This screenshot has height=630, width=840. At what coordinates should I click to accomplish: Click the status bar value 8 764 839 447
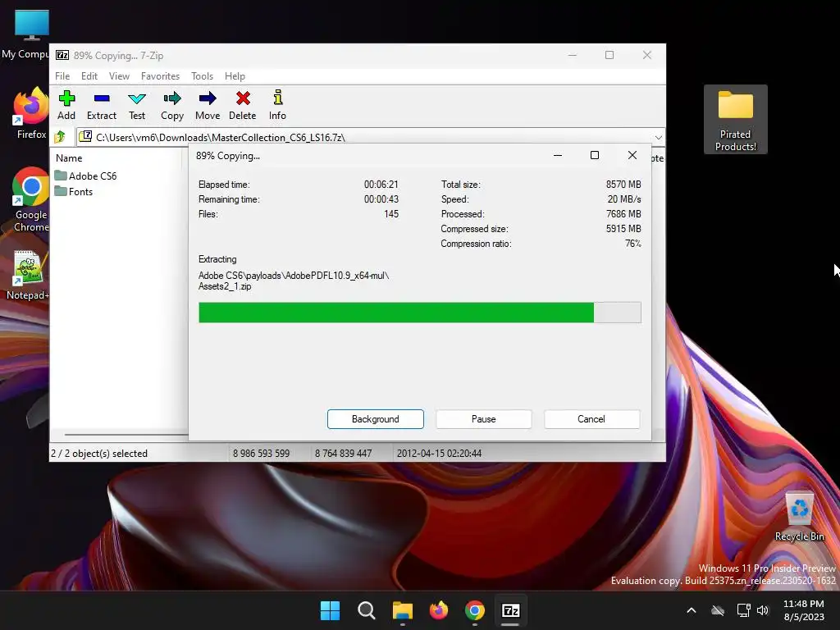pyautogui.click(x=344, y=453)
